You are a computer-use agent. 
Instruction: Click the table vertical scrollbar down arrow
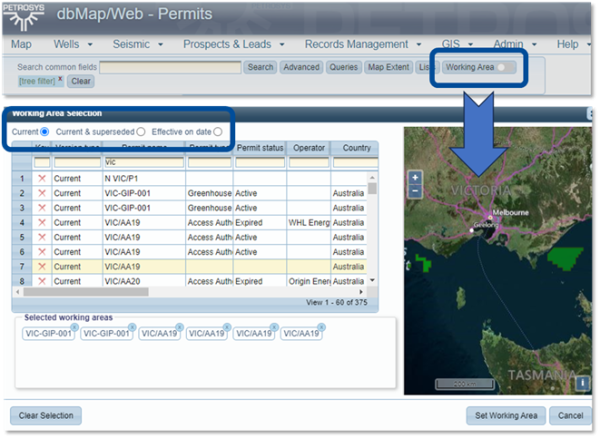(x=372, y=280)
